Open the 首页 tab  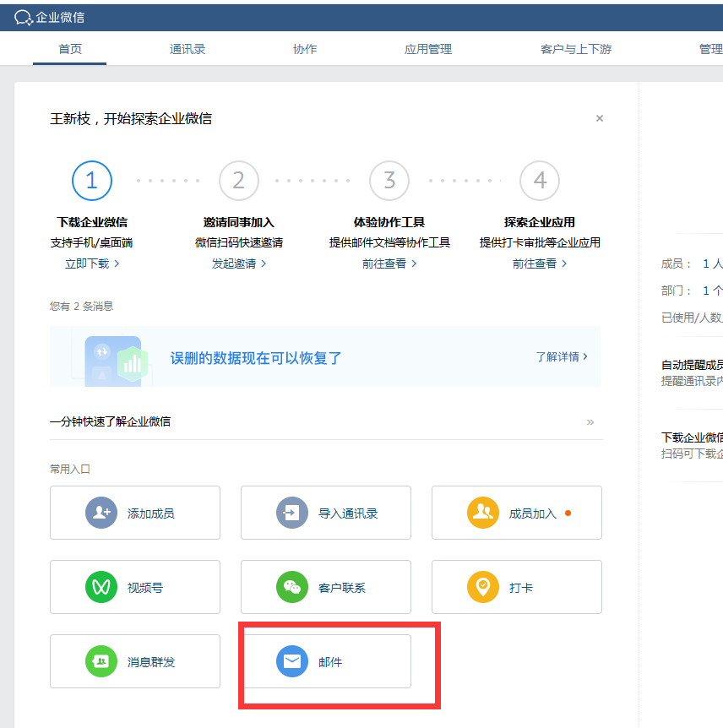coord(69,49)
